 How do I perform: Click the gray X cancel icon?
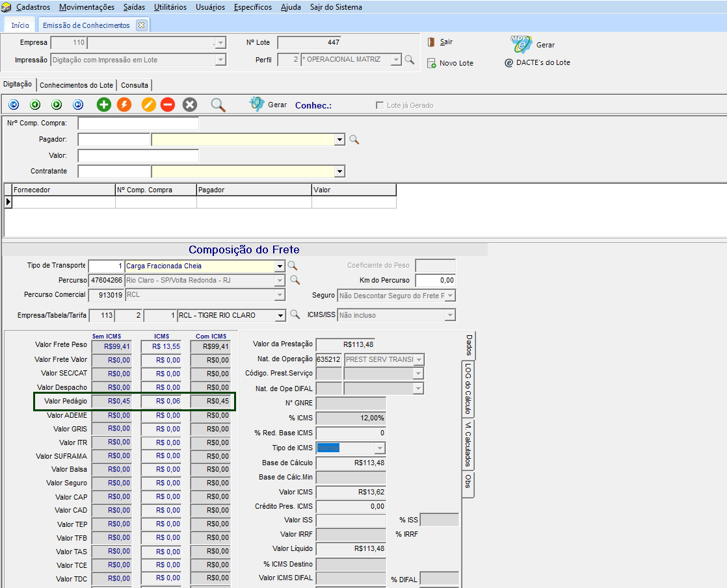point(189,105)
